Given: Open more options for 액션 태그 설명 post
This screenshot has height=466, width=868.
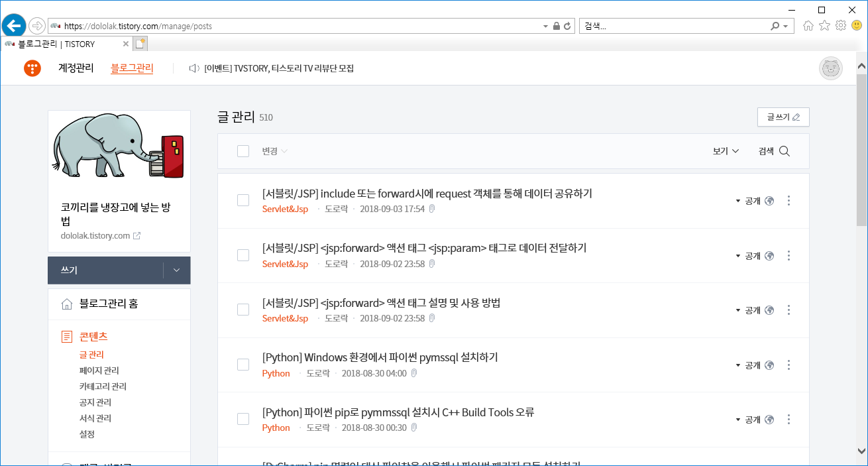Looking at the screenshot, I should coord(788,310).
